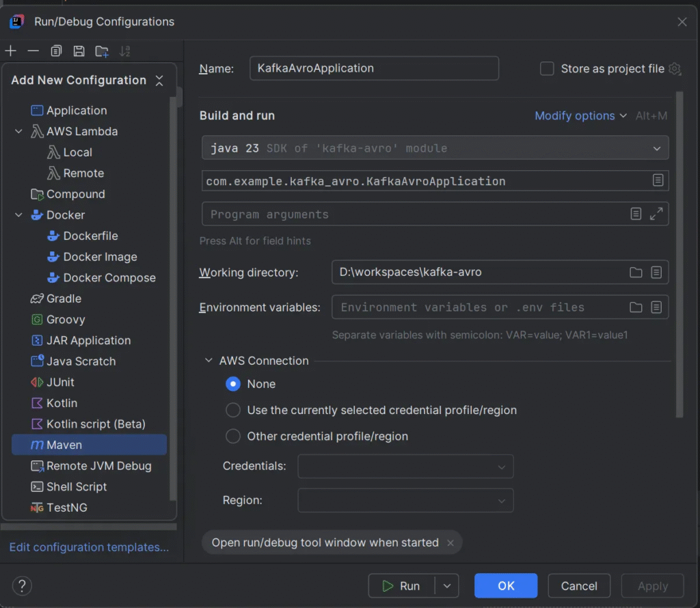Viewport: 700px width, 608px height.
Task: Expand the Program arguments field icon
Action: pyautogui.click(x=656, y=214)
